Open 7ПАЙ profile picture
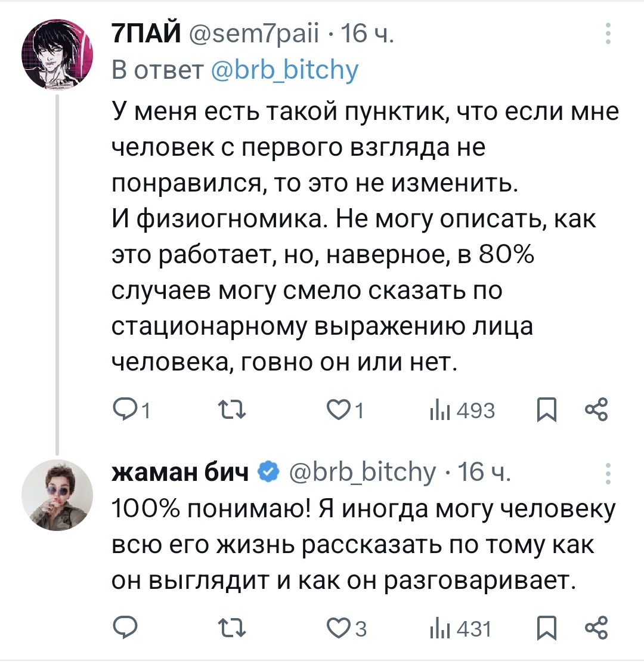The height and width of the screenshot is (670, 644). 57,53
